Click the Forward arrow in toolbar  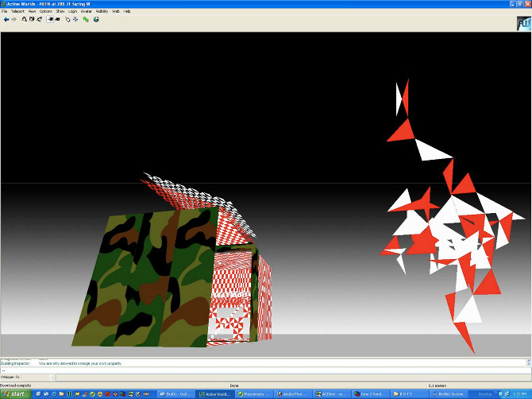pyautogui.click(x=13, y=19)
